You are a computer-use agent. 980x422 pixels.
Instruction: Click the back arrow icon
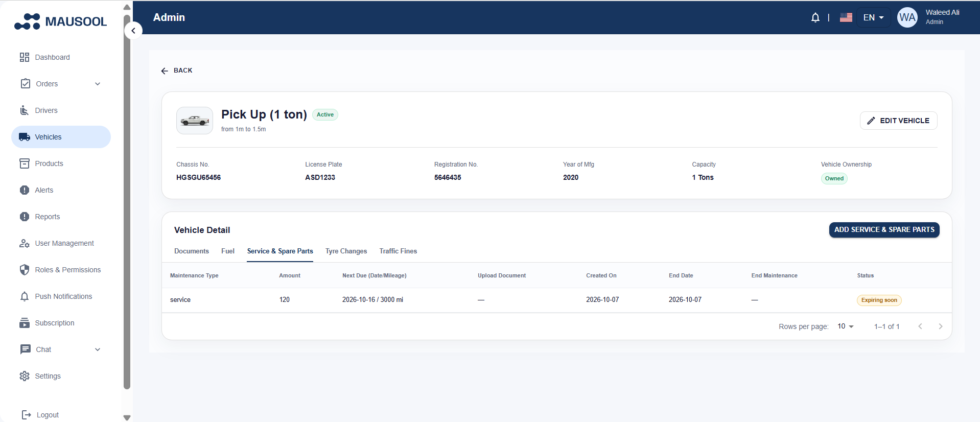click(x=165, y=71)
